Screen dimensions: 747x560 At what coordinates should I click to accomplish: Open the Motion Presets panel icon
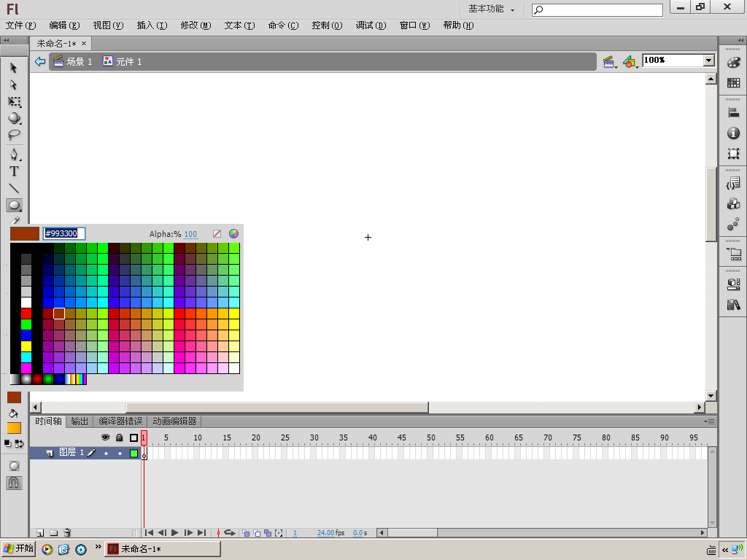[x=734, y=225]
